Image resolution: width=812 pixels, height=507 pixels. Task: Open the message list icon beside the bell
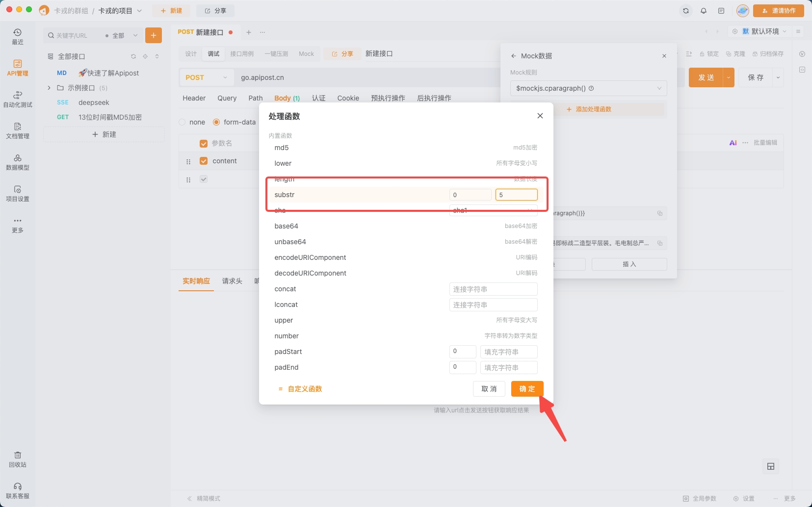pyautogui.click(x=721, y=11)
